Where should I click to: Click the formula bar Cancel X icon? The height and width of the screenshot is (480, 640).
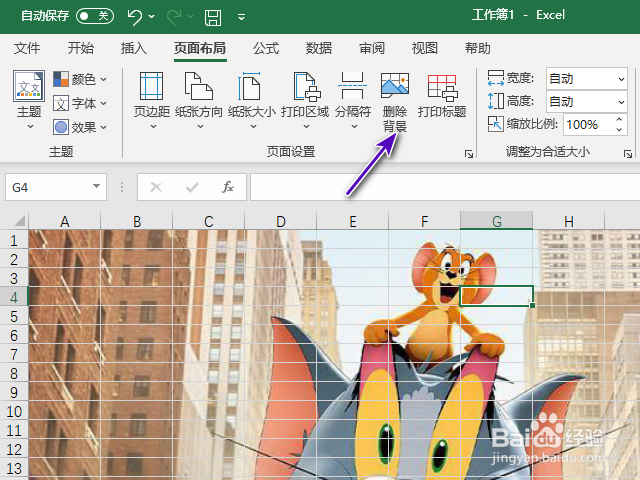coord(156,187)
